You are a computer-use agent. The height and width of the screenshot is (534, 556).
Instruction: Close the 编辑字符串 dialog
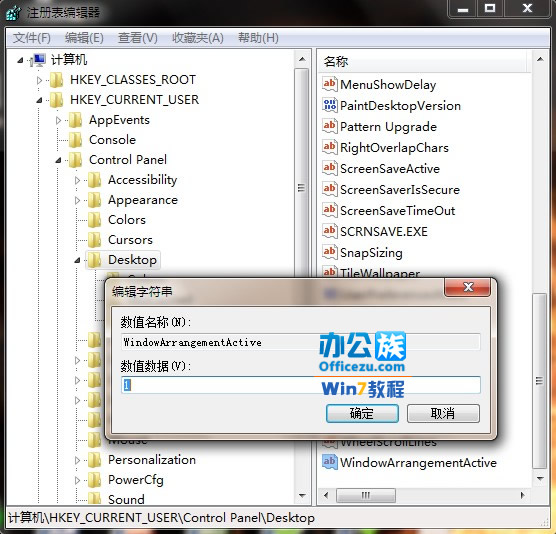pyautogui.click(x=468, y=287)
